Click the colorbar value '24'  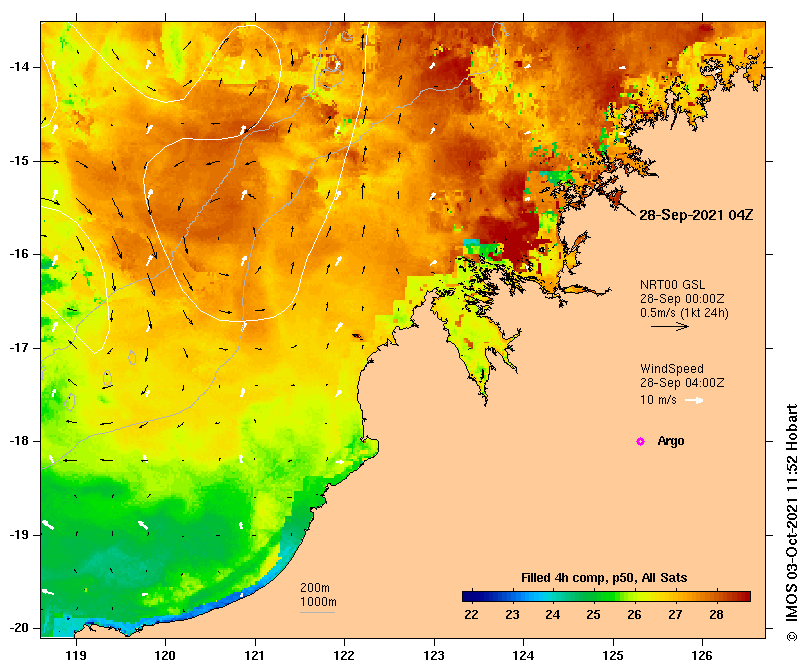(553, 615)
